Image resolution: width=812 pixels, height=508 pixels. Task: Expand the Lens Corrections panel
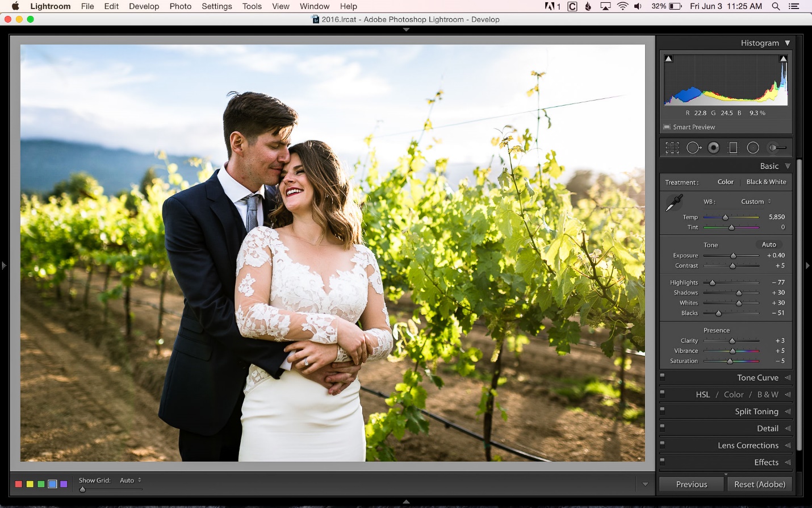coord(788,446)
